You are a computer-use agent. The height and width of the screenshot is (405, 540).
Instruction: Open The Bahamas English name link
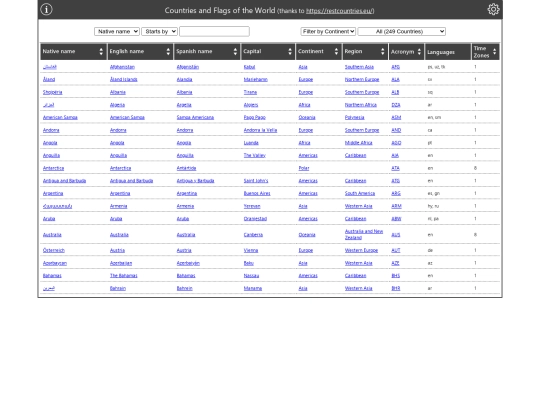point(124,276)
